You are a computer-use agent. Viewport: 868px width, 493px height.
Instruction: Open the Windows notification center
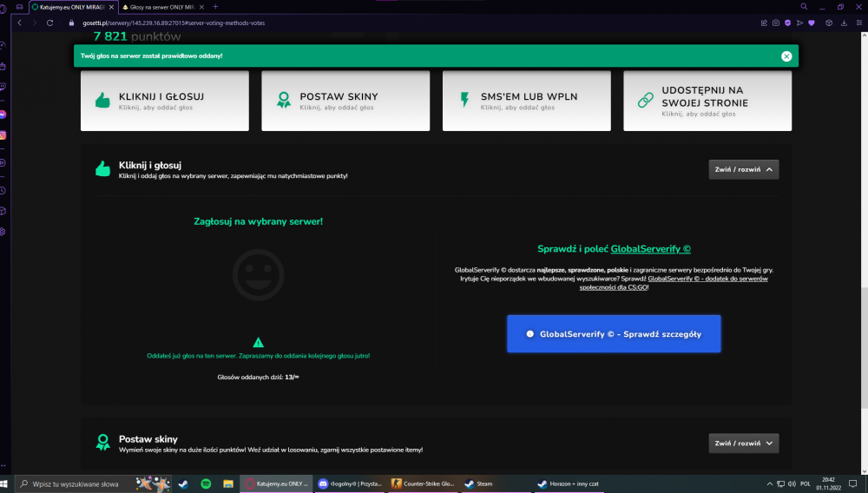pyautogui.click(x=852, y=483)
